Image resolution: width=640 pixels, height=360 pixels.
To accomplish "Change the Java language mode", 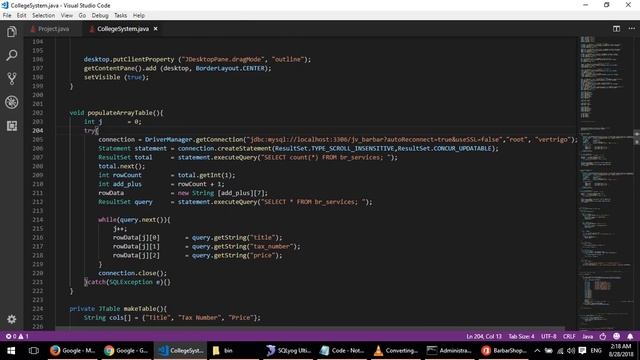I will click(587, 336).
